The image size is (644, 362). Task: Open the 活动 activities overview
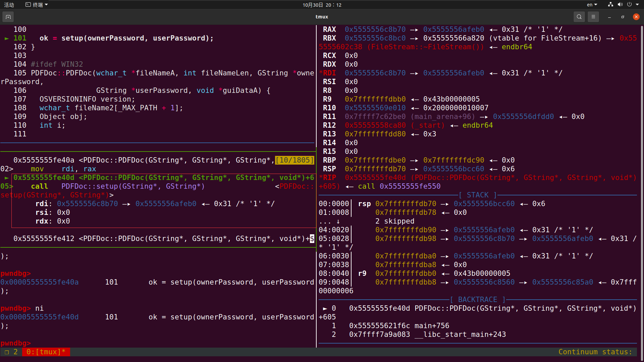(9, 5)
